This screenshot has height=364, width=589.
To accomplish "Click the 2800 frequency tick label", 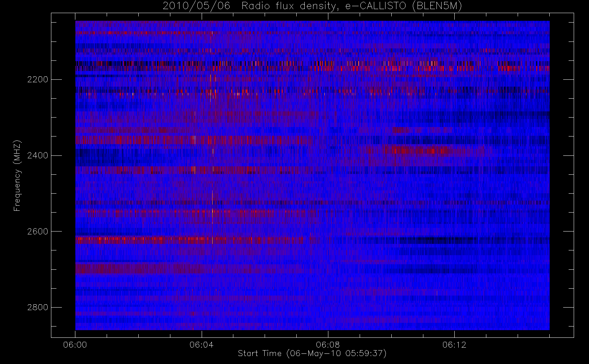I will coord(37,307).
